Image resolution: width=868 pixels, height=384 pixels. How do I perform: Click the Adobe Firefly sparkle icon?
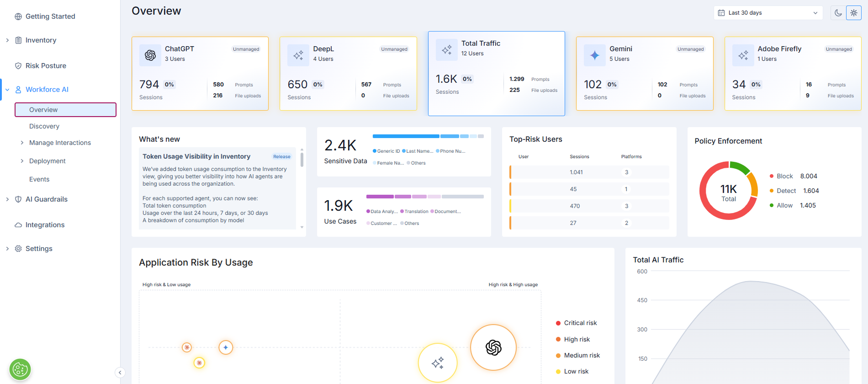(x=743, y=55)
